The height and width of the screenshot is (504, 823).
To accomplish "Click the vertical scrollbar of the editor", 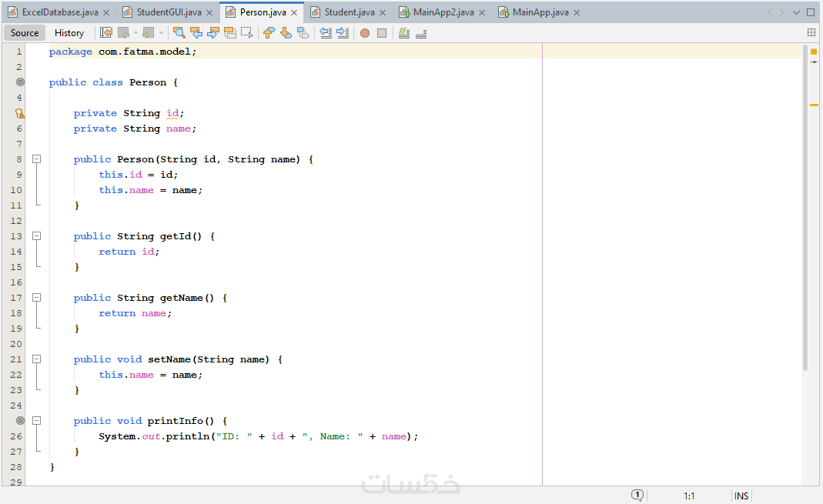I will point(805,207).
